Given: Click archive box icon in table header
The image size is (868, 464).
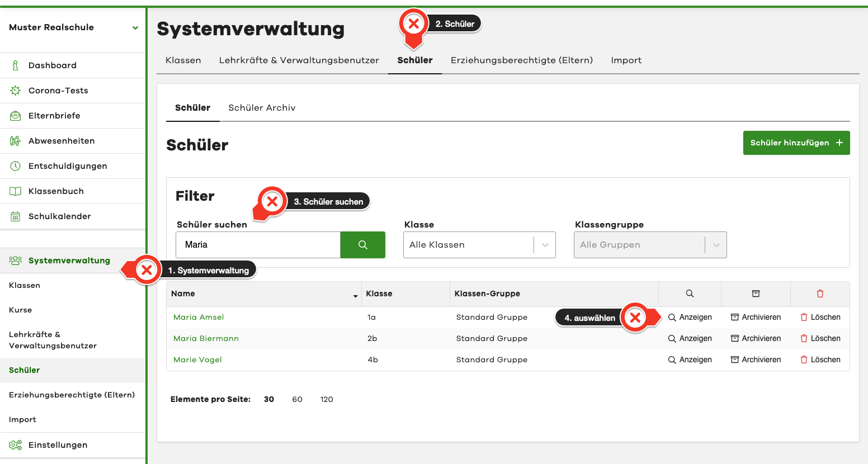Looking at the screenshot, I should pos(756,293).
